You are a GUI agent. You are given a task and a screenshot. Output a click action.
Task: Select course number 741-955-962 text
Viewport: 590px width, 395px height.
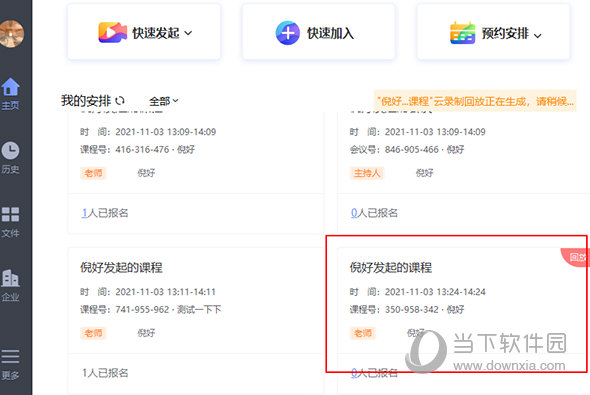point(142,310)
